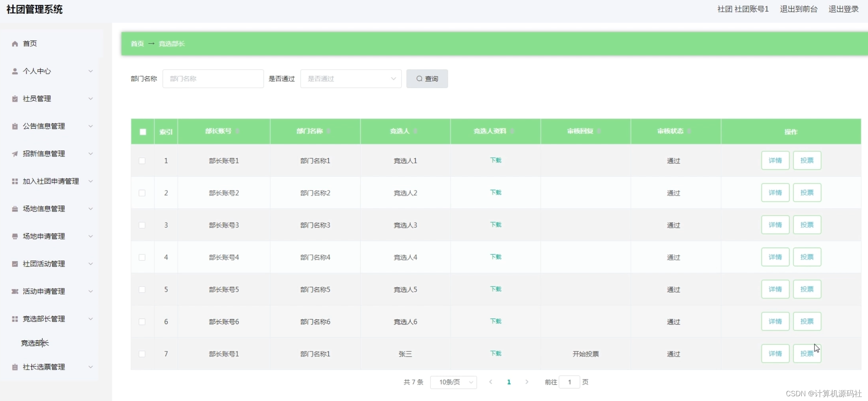Check the row 5 checkbox

(x=142, y=290)
